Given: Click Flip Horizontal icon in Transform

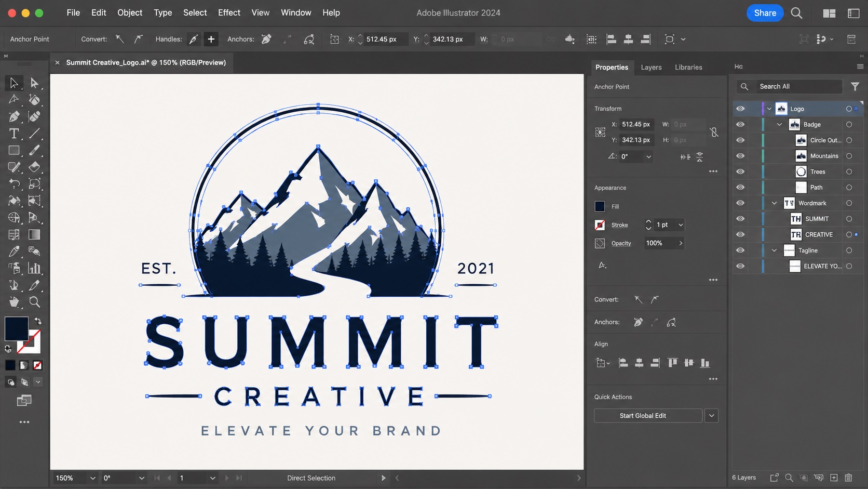Looking at the screenshot, I should click(685, 156).
